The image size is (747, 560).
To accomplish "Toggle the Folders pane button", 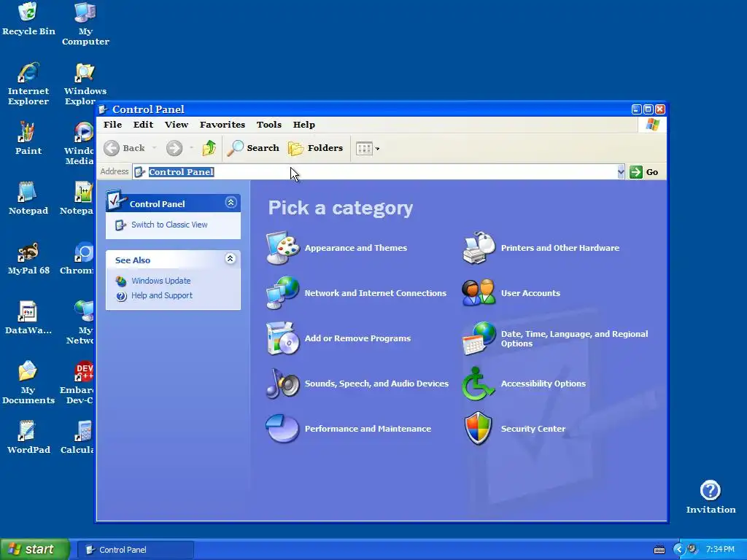I will [315, 148].
